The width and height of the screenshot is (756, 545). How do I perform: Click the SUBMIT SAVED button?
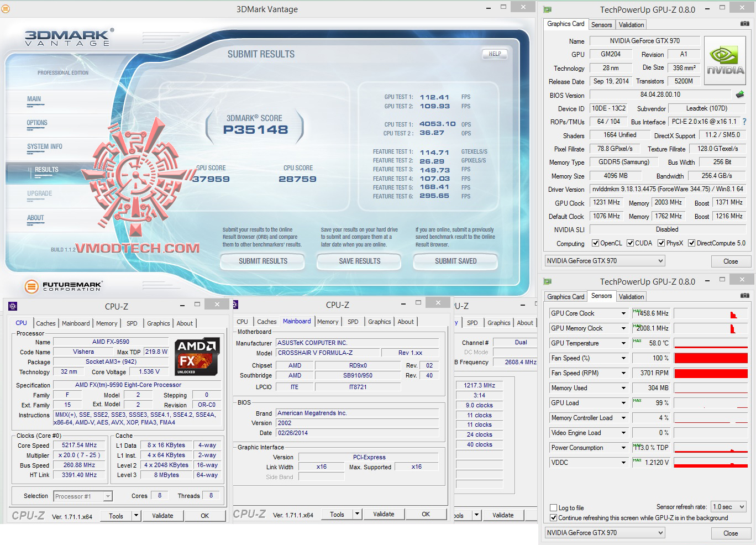[456, 261]
